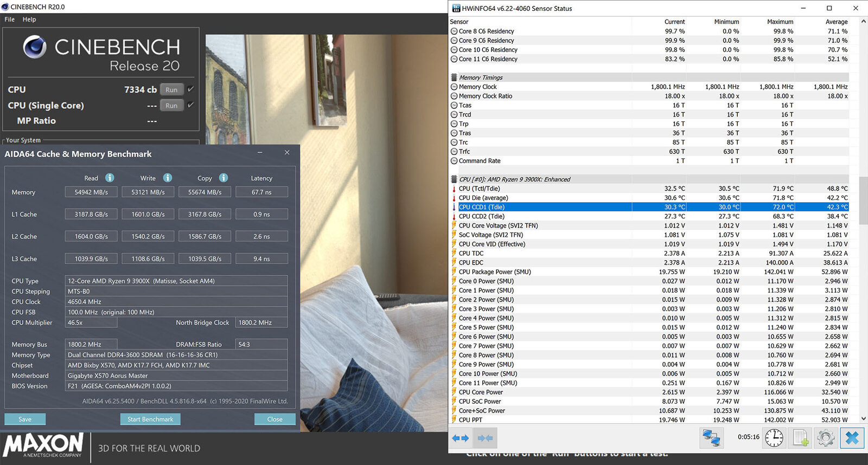Select the CPU EDC sensor row
The height and width of the screenshot is (465, 868).
pyautogui.click(x=649, y=262)
